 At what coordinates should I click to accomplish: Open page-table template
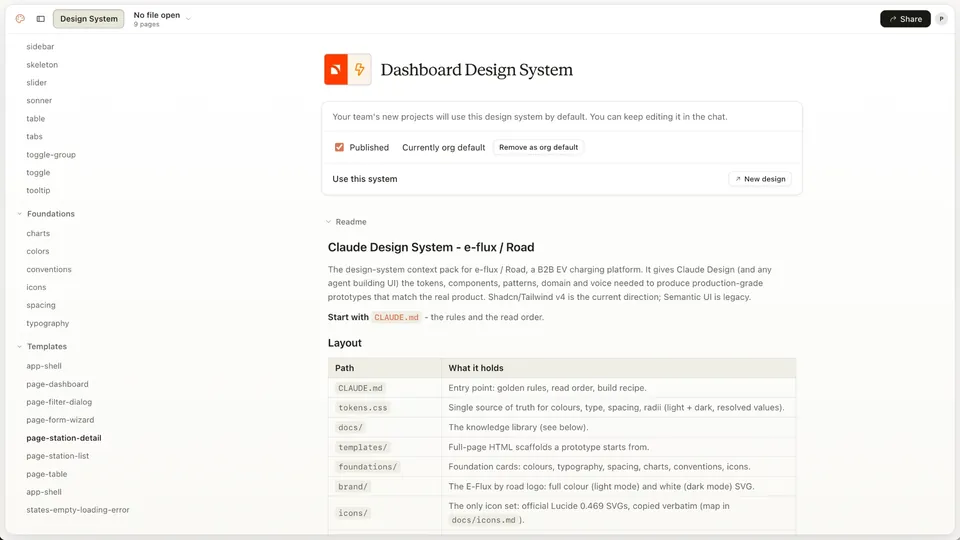tap(47, 474)
